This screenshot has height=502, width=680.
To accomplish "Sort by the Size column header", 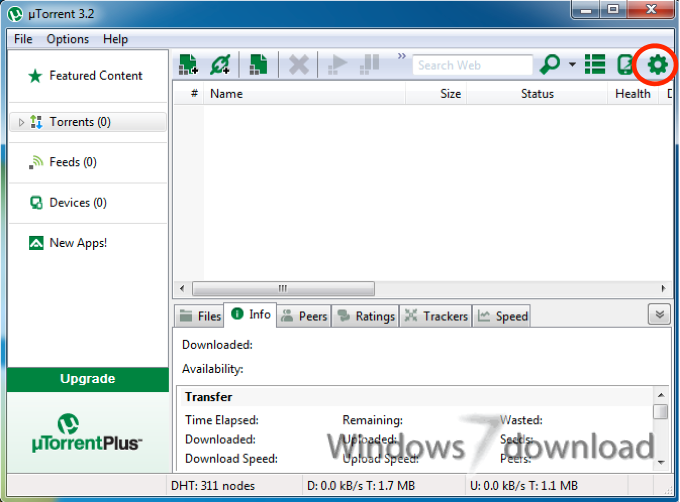I will [436, 93].
